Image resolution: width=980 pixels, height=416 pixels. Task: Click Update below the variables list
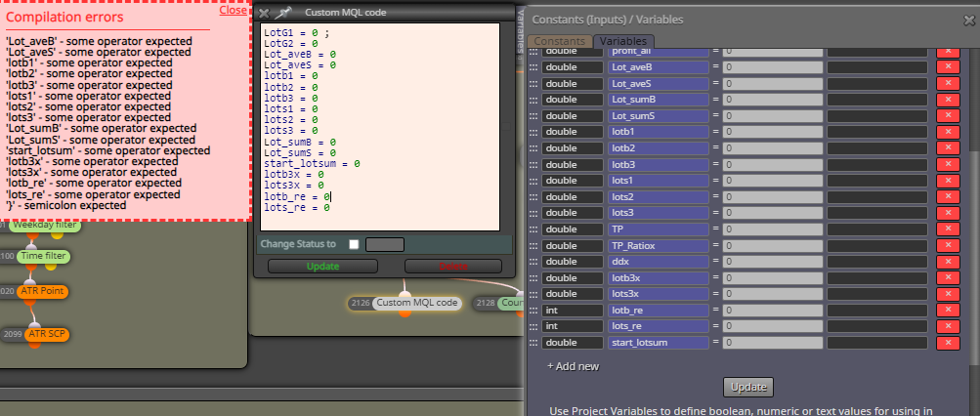point(748,388)
